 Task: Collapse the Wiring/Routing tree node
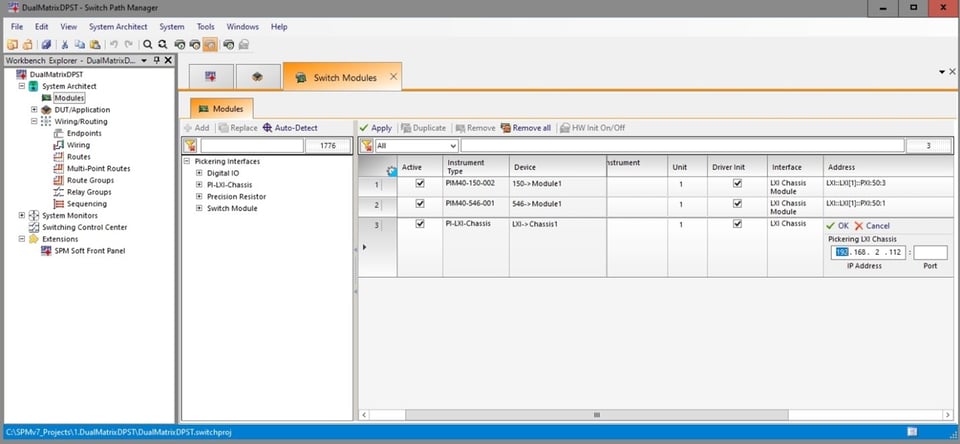coord(34,121)
